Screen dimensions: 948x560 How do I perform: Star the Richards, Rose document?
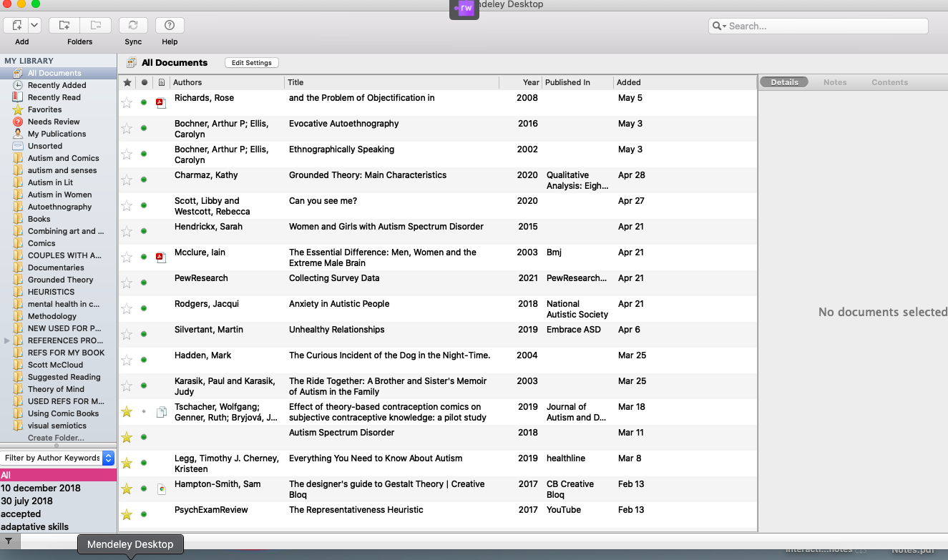point(127,102)
